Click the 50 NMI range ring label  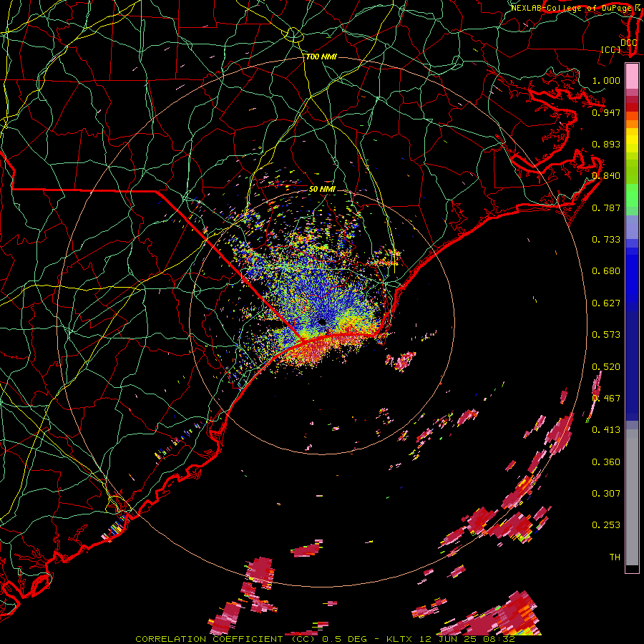[323, 189]
